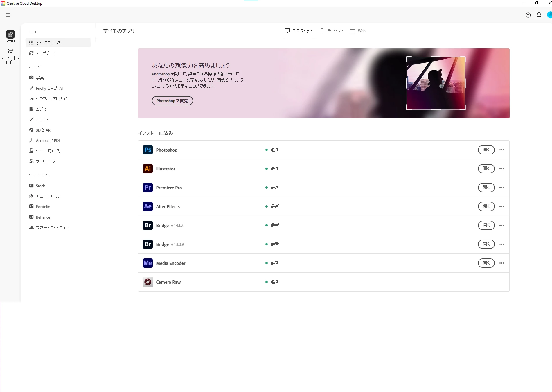
Task: Click the Photoshop Ps app icon
Action: pyautogui.click(x=148, y=150)
